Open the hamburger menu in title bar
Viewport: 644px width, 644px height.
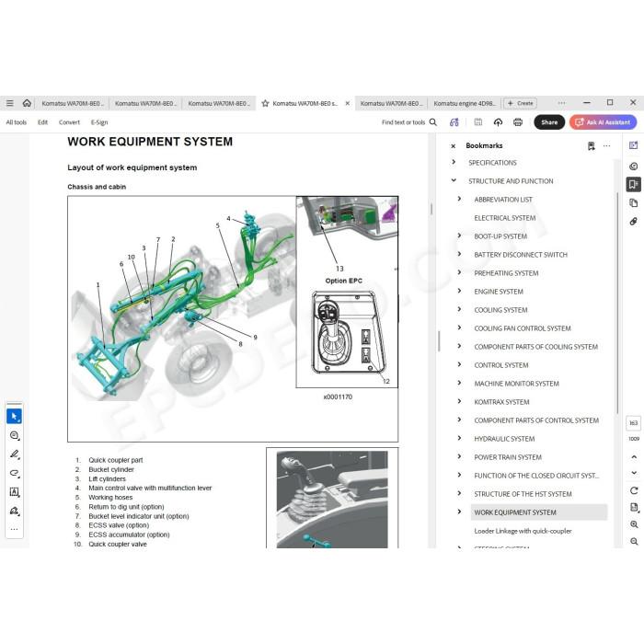click(10, 103)
